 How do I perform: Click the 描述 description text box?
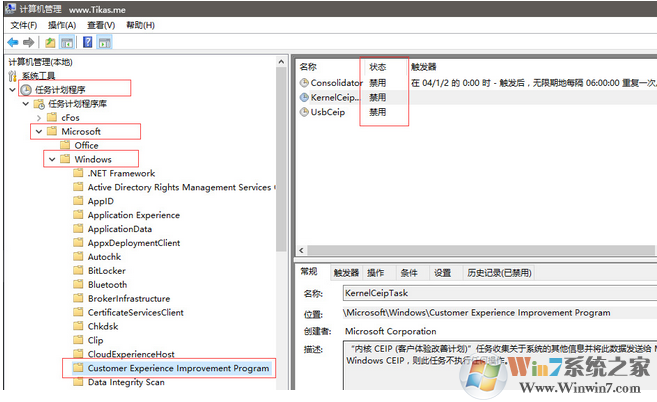[x=500, y=365]
